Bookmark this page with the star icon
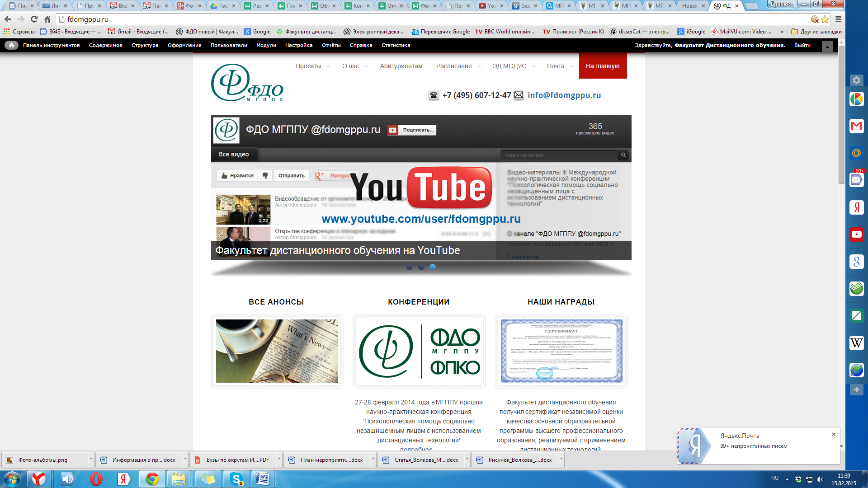Screen dimensions: 868x488 (825, 19)
